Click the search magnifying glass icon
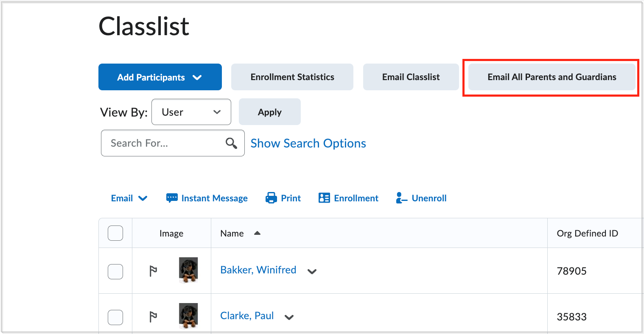This screenshot has height=334, width=644. (231, 143)
